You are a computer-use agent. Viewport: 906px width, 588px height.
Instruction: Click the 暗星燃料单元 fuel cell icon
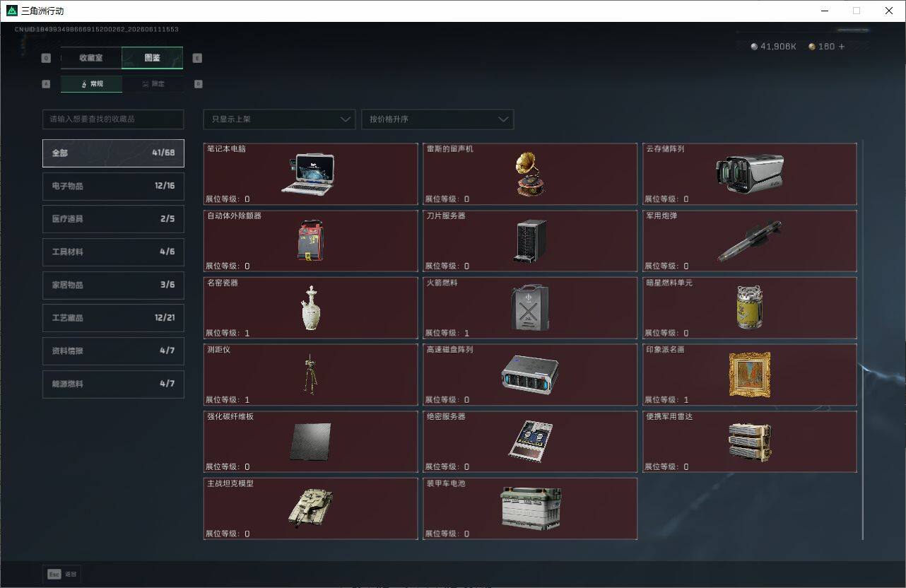749,307
